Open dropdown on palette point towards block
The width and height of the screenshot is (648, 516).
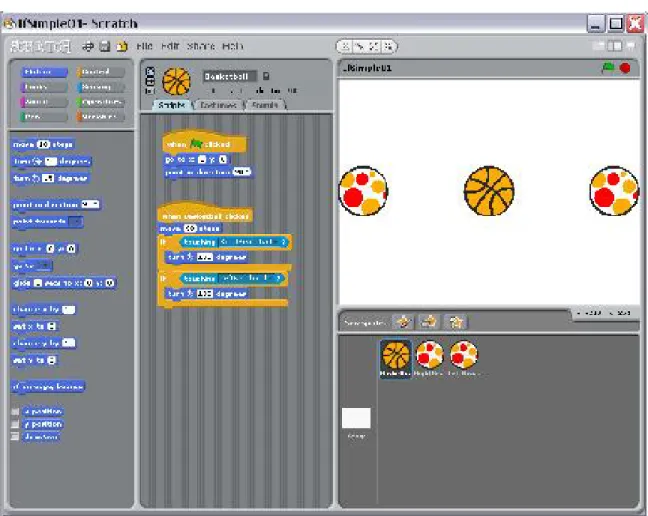[76, 222]
